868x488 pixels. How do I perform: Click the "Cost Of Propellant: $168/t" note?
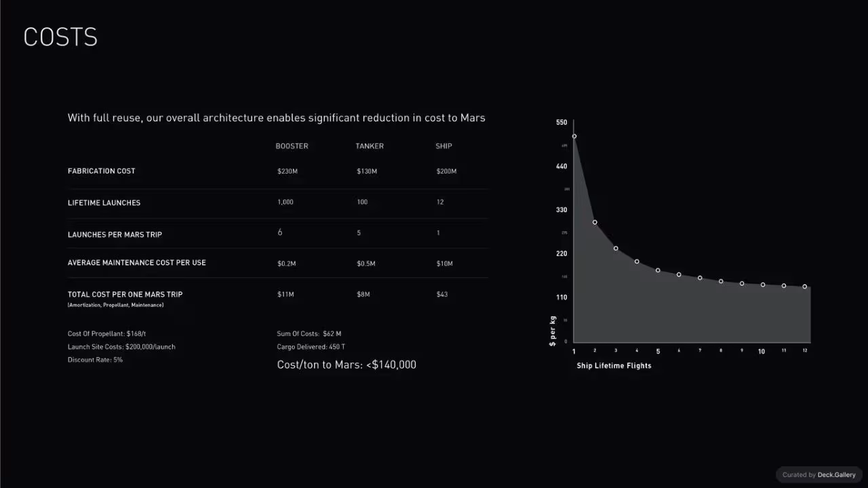click(x=106, y=333)
